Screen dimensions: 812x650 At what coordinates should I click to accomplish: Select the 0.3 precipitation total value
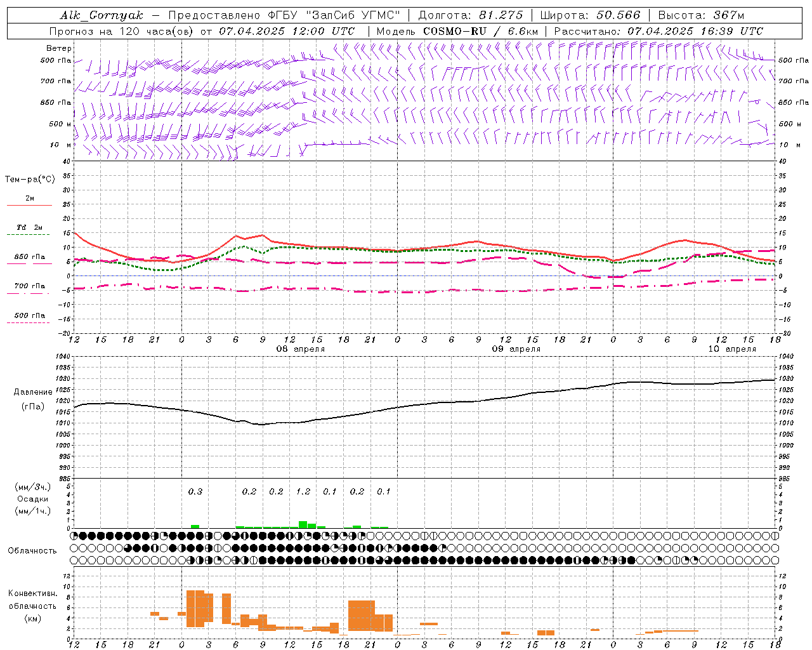point(195,491)
